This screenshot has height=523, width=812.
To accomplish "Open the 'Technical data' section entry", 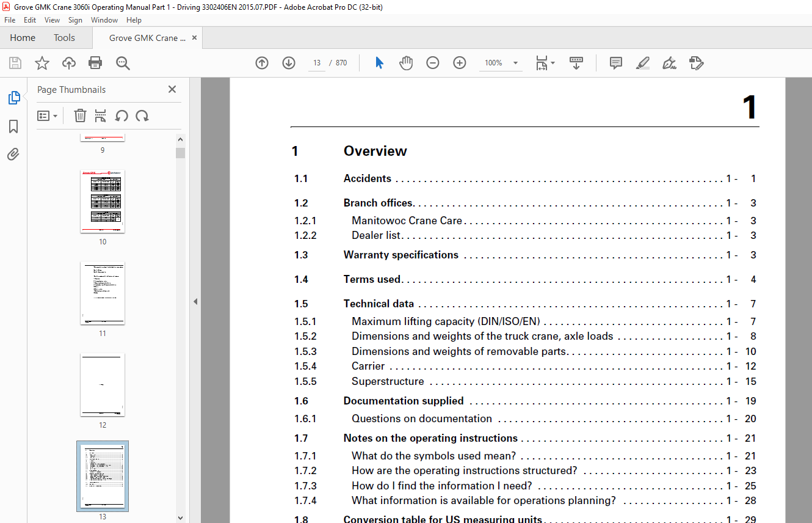I will (x=379, y=304).
